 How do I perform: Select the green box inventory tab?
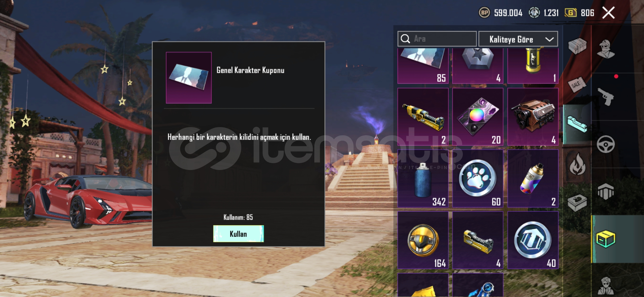(x=606, y=239)
